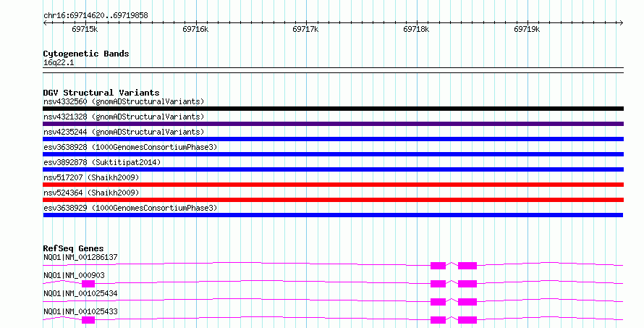Click the 69715k ruler mark
The width and height of the screenshot is (644, 328).
tap(85, 29)
